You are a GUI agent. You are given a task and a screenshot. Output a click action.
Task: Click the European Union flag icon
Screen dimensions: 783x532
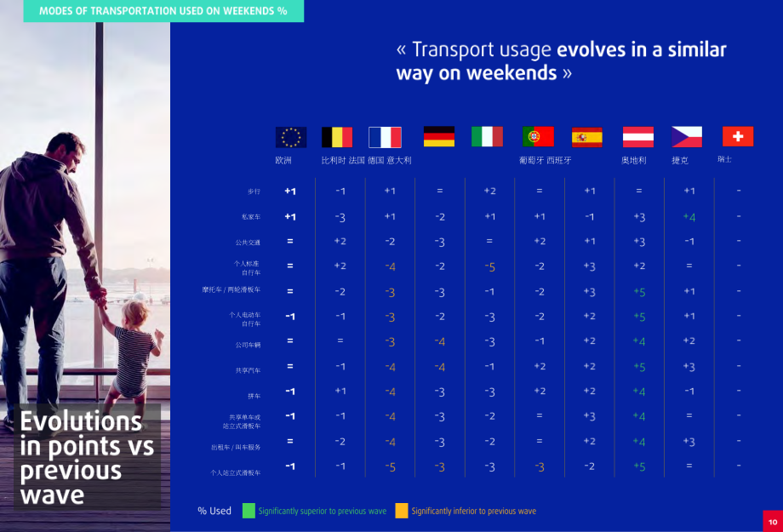click(290, 137)
